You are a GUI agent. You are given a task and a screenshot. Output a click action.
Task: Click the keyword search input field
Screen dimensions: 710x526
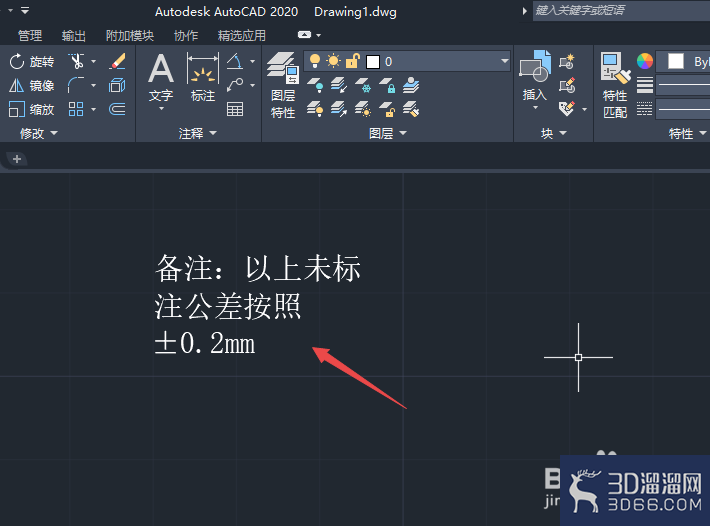[621, 10]
